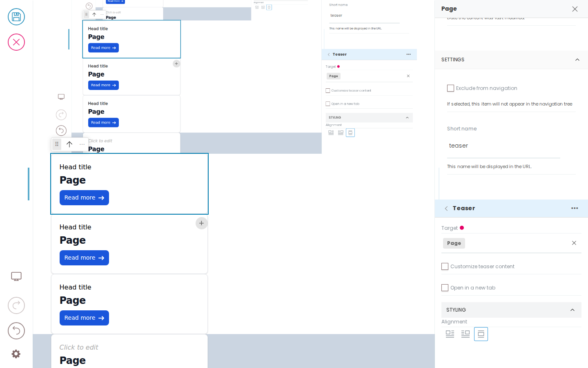Collapse the large STYLING section chevron
This screenshot has height=368, width=588.
pos(572,310)
